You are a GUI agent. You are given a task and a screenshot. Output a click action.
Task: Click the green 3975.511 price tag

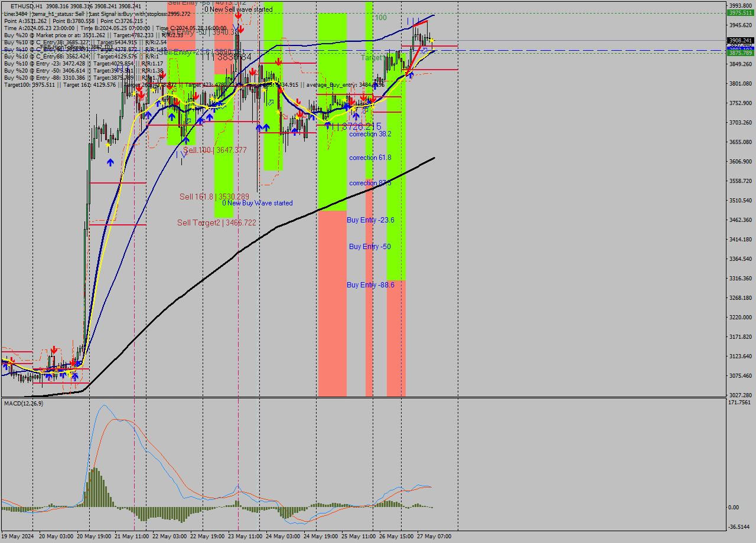coord(740,12)
